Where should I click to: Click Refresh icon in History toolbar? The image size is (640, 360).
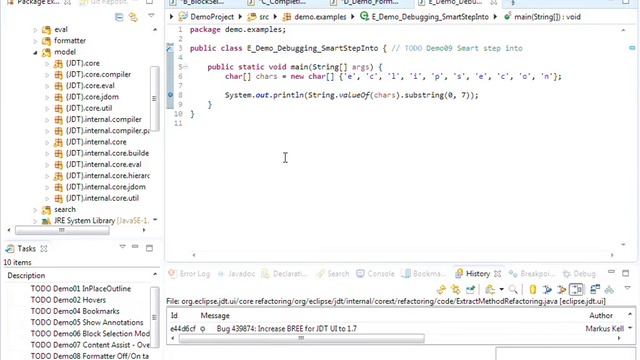441,290
